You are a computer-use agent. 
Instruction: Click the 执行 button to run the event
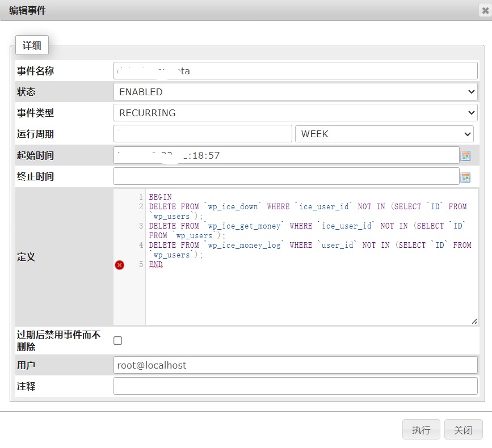pos(420,429)
